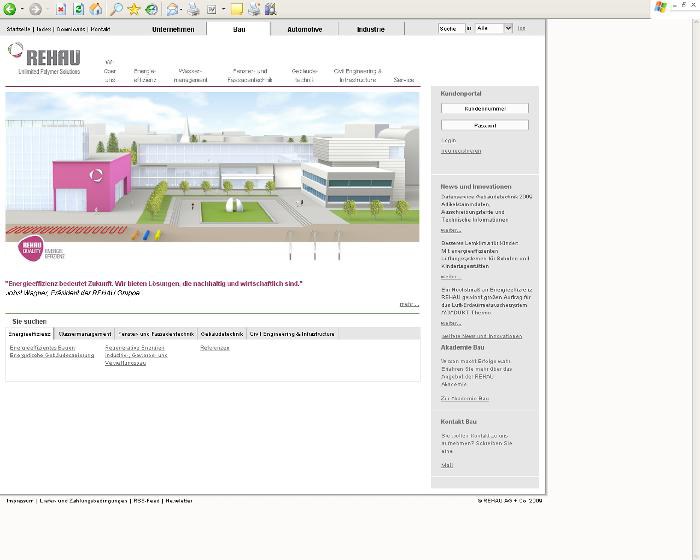Click the Mail envelope toolbar icon
This screenshot has height=560, width=700.
click(x=172, y=9)
